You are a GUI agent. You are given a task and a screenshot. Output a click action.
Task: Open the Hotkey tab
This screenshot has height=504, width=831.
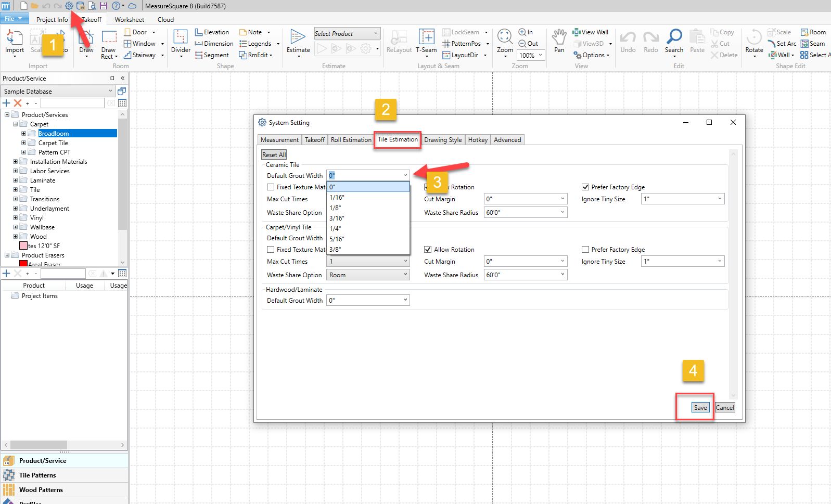tap(478, 140)
